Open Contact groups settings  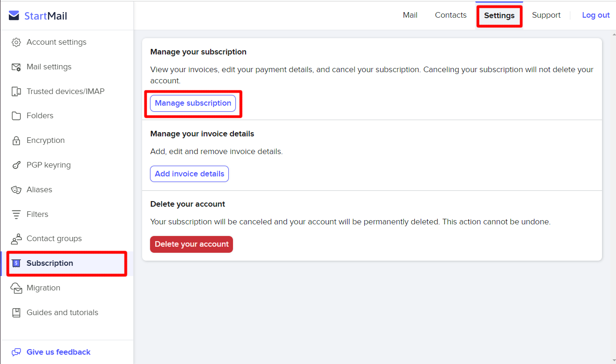(16, 238)
